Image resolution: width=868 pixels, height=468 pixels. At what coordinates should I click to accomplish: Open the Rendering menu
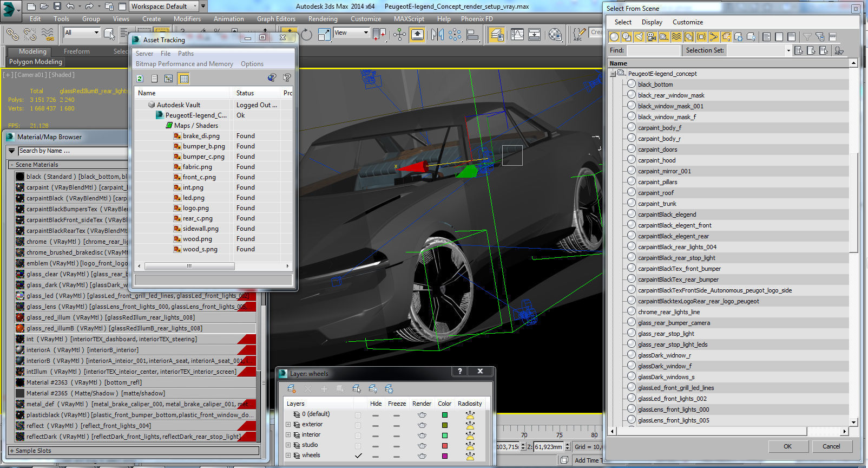point(323,19)
